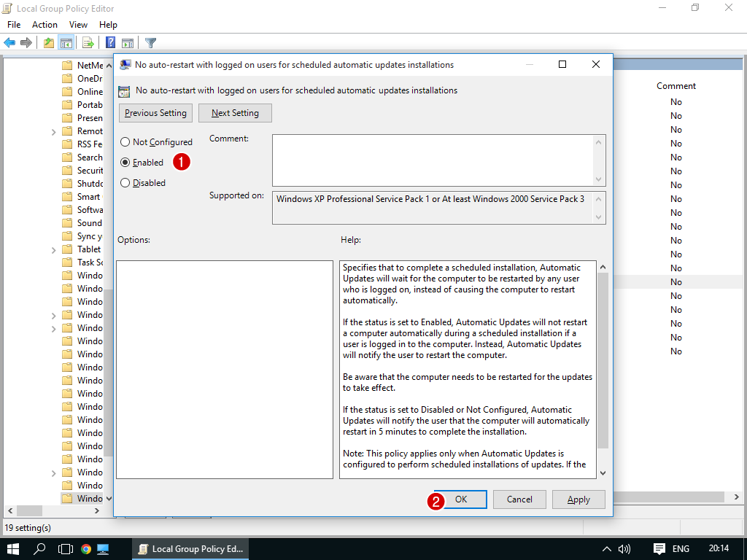Maximize the policy setting dialog
This screenshot has height=560, width=747.
coord(562,64)
